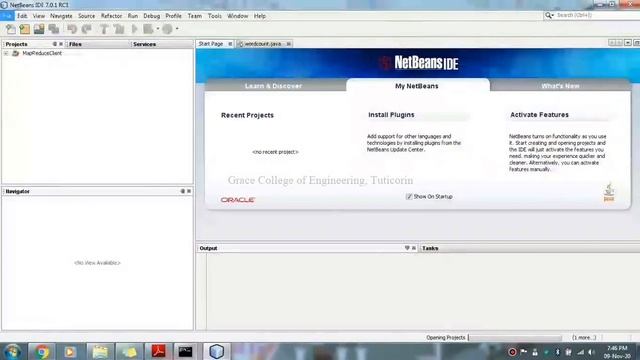Click the Opening Projects progress bar
640x360 pixels.
(x=515, y=338)
